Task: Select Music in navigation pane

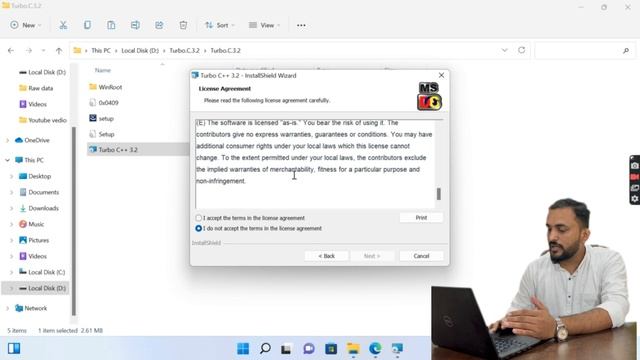Action: pyautogui.click(x=32, y=224)
